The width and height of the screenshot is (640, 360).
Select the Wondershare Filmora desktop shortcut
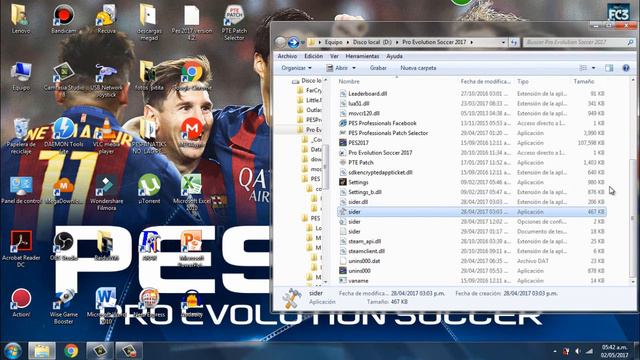point(106,192)
